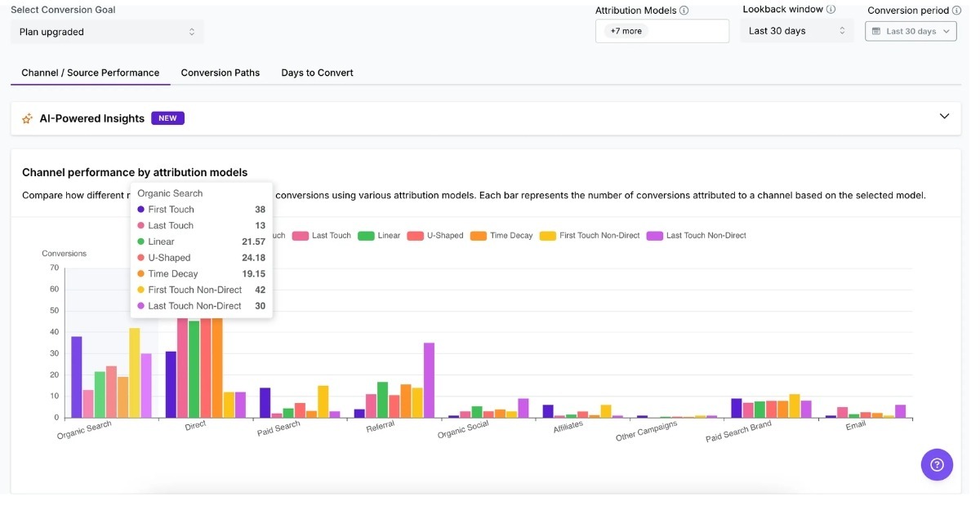Image resolution: width=980 pixels, height=514 pixels.
Task: Click the 'Channel performance by attribution models' heading
Action: click(x=135, y=172)
